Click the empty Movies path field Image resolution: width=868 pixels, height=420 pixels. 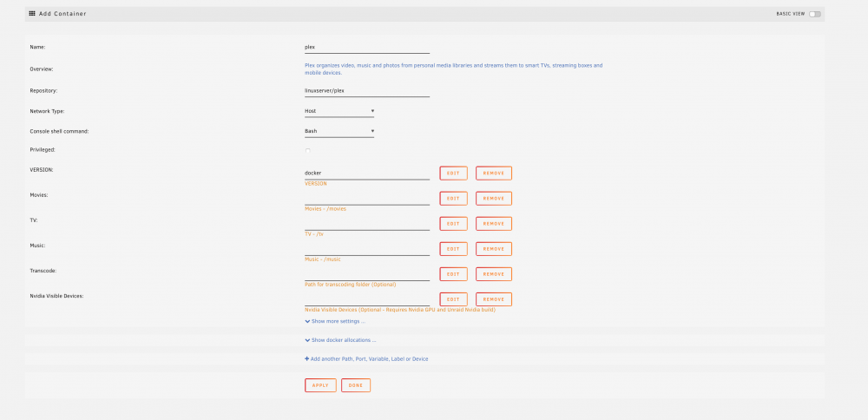[367, 199]
